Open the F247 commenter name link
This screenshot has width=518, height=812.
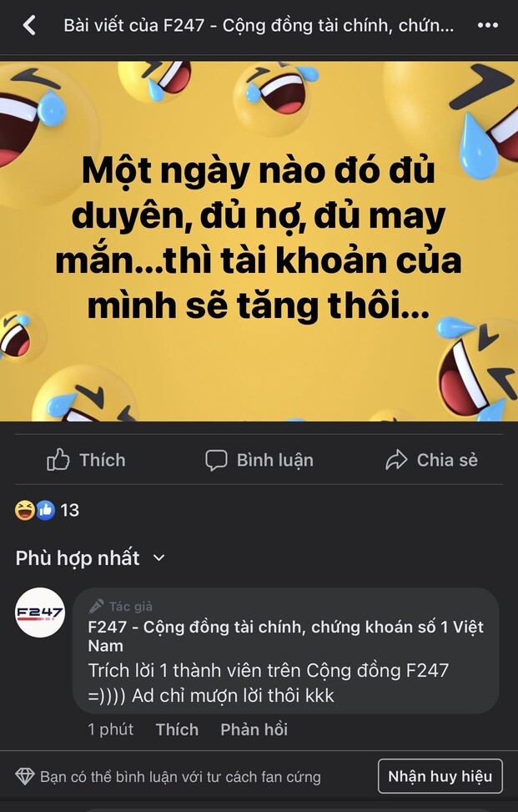pyautogui.click(x=285, y=637)
